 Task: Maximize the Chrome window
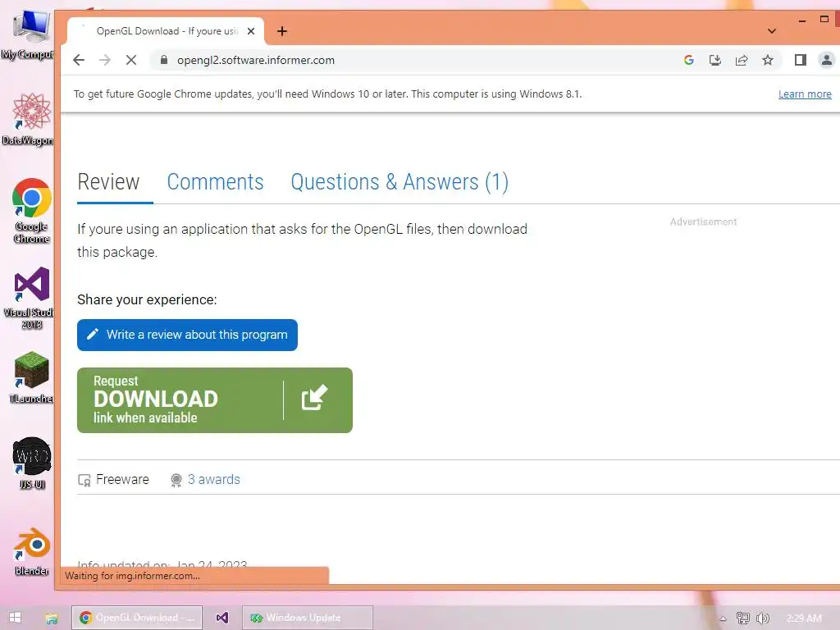pyautogui.click(x=824, y=20)
